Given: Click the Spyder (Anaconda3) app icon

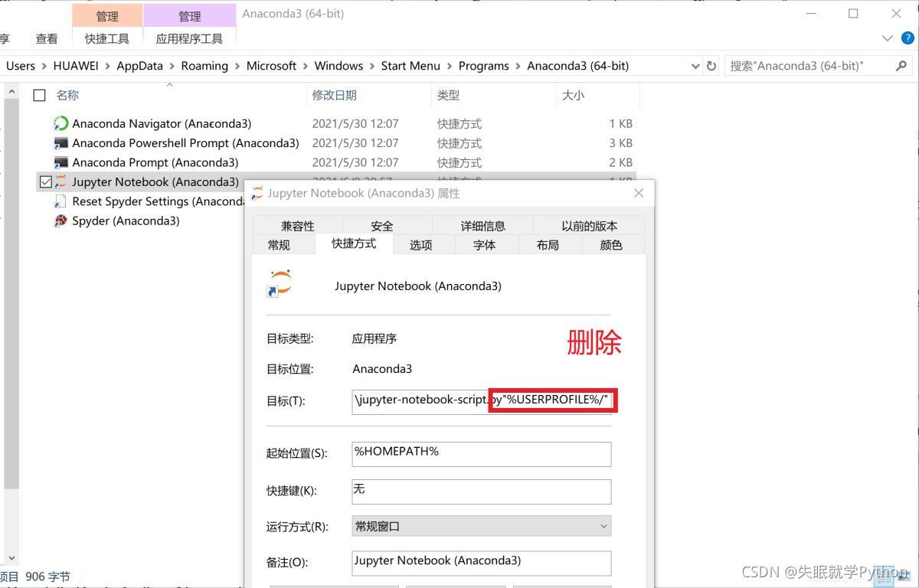Looking at the screenshot, I should coord(61,221).
